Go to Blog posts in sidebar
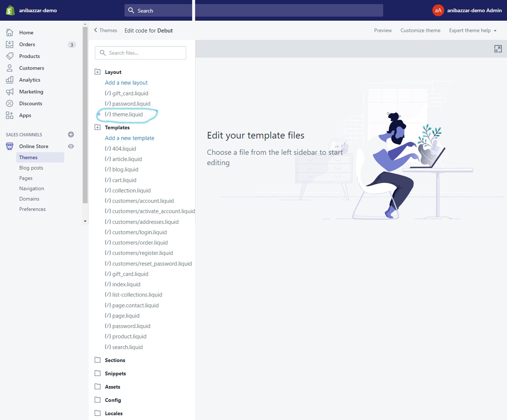Image resolution: width=507 pixels, height=420 pixels. [x=31, y=168]
